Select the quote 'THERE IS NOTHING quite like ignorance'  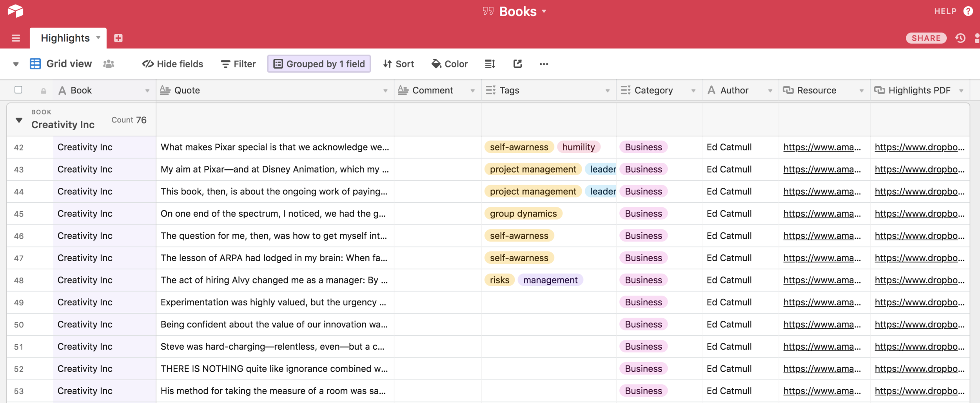tap(275, 369)
